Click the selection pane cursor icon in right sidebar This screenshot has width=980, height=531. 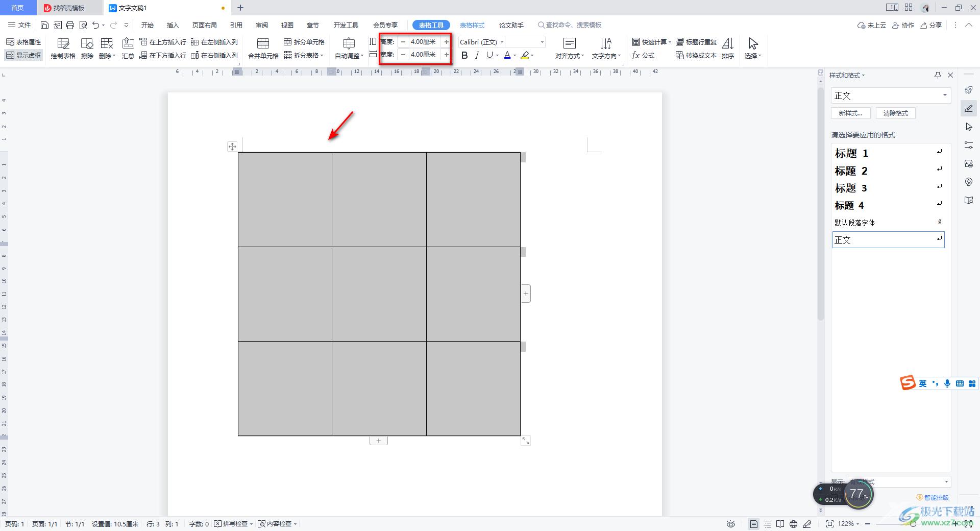969,127
